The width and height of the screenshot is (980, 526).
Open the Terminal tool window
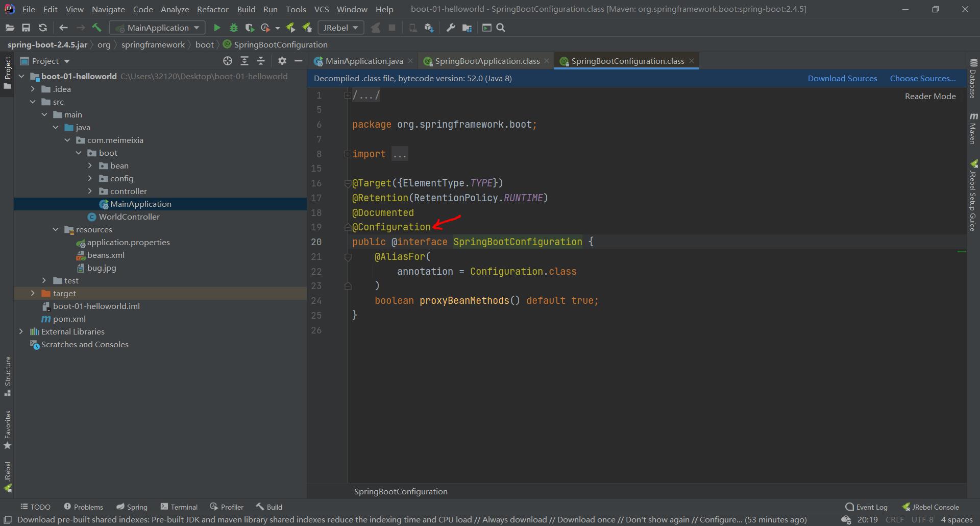pyautogui.click(x=179, y=507)
